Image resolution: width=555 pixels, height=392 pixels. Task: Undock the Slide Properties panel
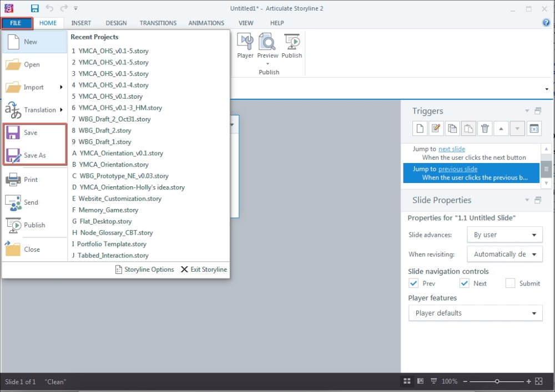pos(538,200)
